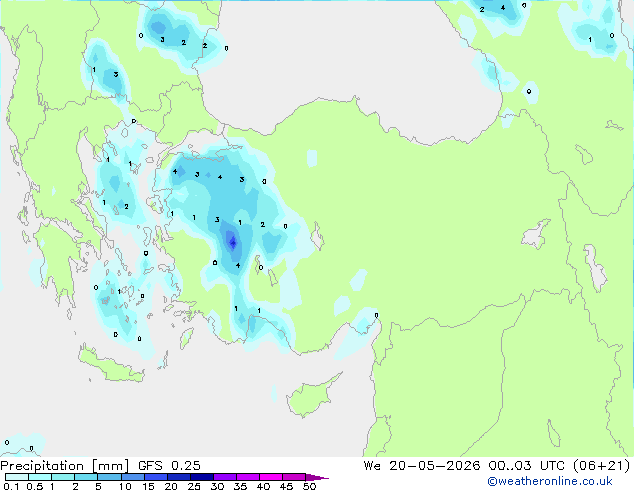This screenshot has height=490, width=634.
Task: Click the 0.1–0.5 mm legend color box
Action: point(17,477)
